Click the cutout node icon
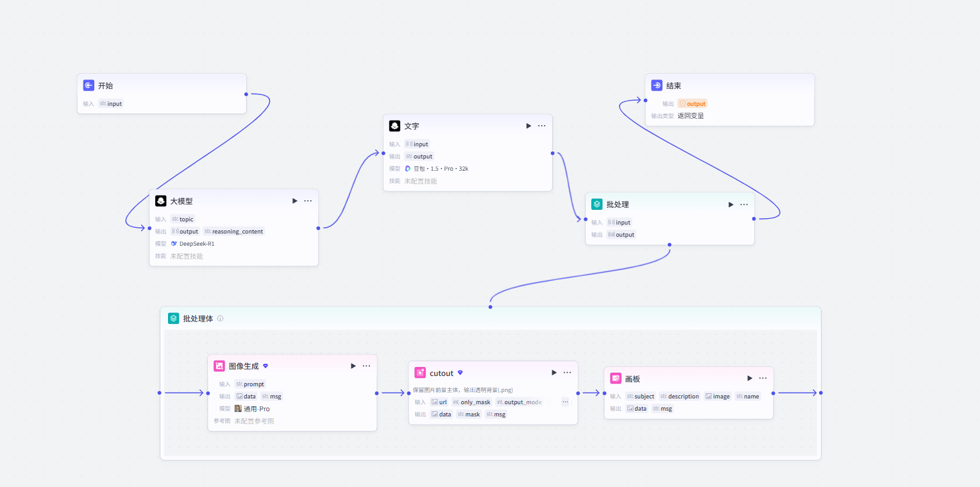Screen dimensions: 980x487 (x=420, y=372)
